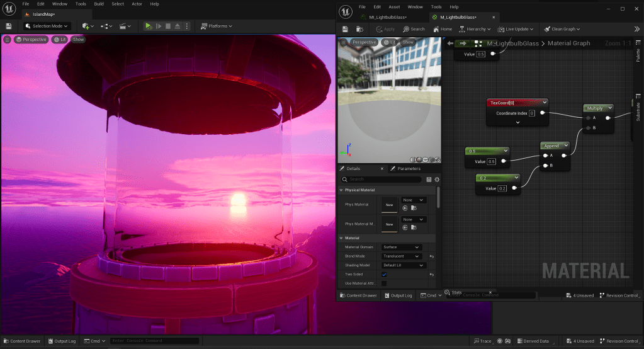Collapse the Physical Material section

click(x=341, y=190)
